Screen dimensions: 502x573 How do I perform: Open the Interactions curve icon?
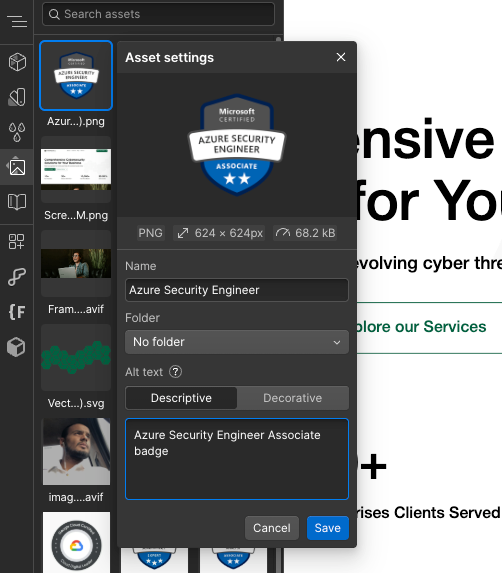click(x=17, y=277)
